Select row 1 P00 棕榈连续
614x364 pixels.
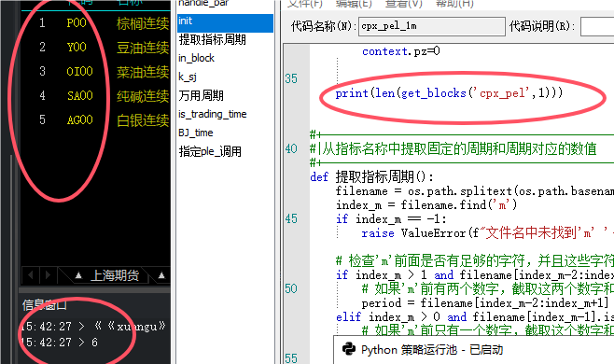96,23
